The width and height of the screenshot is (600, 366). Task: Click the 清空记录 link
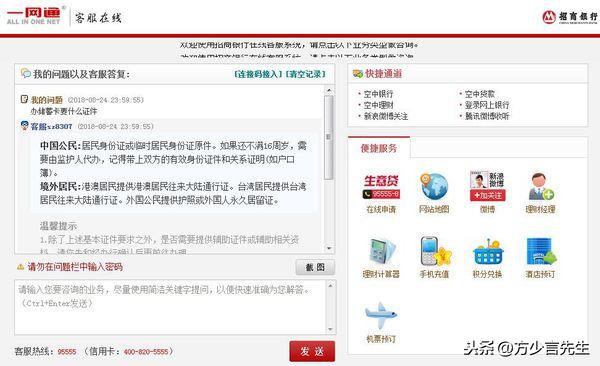pyautogui.click(x=305, y=74)
